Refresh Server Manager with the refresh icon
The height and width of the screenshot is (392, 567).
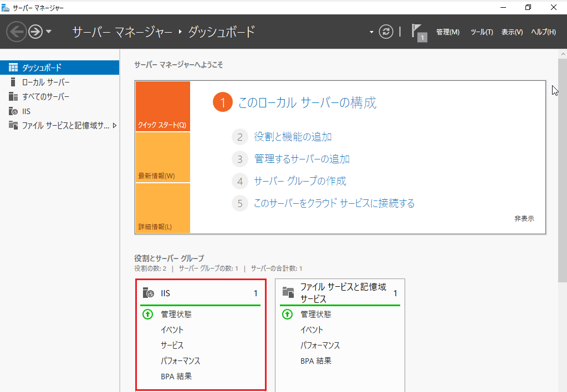pos(386,32)
